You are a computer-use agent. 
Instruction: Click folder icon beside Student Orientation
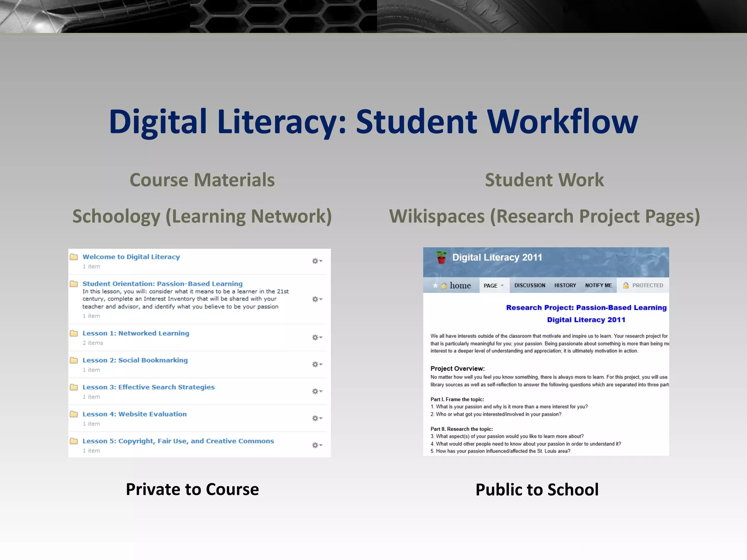(74, 284)
